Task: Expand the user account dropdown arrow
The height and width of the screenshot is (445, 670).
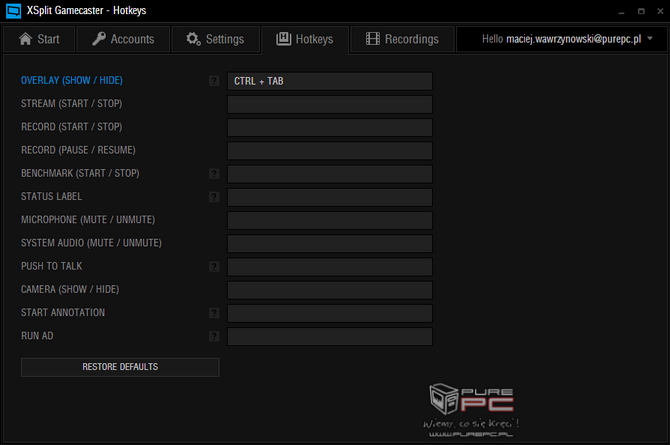Action: coord(650,39)
